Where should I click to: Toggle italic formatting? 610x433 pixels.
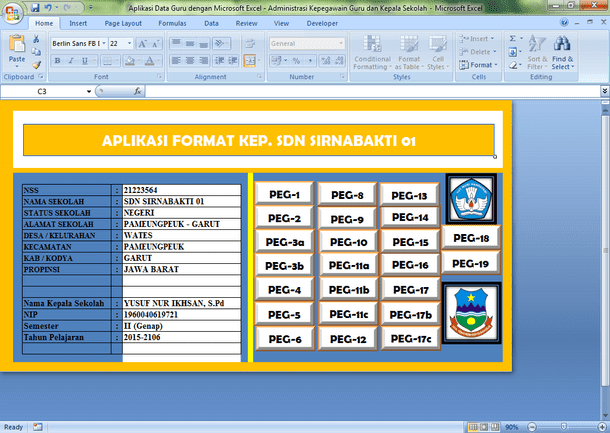(x=71, y=61)
